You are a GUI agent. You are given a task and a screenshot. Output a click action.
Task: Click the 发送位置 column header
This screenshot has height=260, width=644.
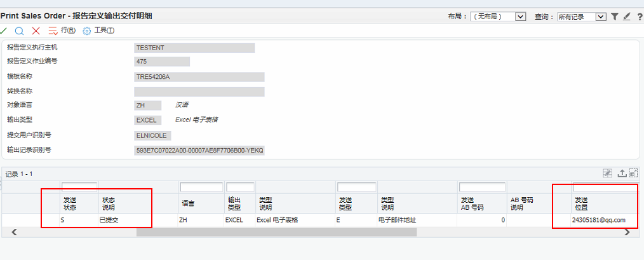coord(605,203)
